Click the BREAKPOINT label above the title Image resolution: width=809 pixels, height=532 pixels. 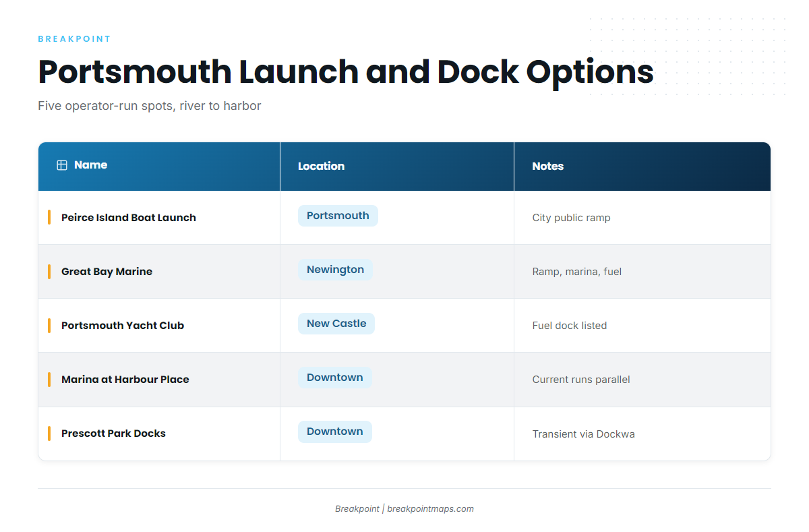74,39
